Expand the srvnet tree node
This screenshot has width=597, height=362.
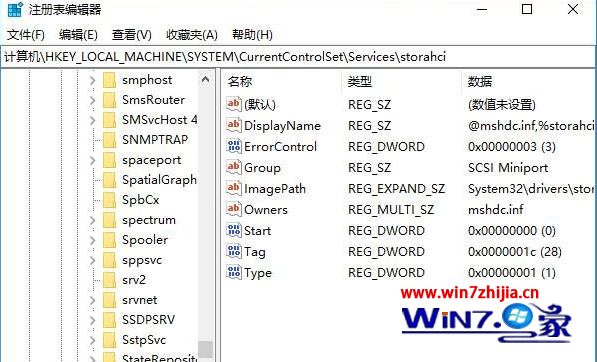[x=93, y=300]
